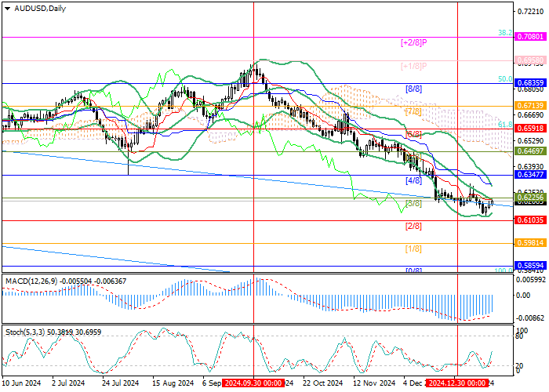Viewport: 549px width, 392px height.
Task: Click the blue 0.63477 price tag
Action: pos(530,176)
